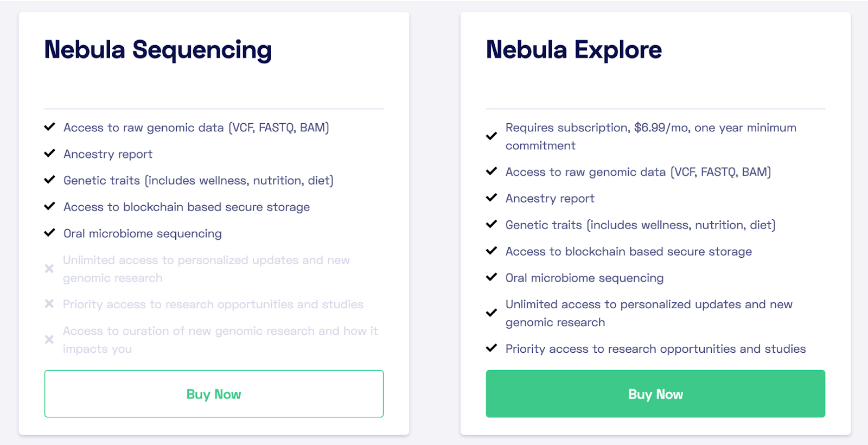Viewport: 868px width, 445px height.
Task: Click greyed Priority access to research opportunities text
Action: [213, 304]
